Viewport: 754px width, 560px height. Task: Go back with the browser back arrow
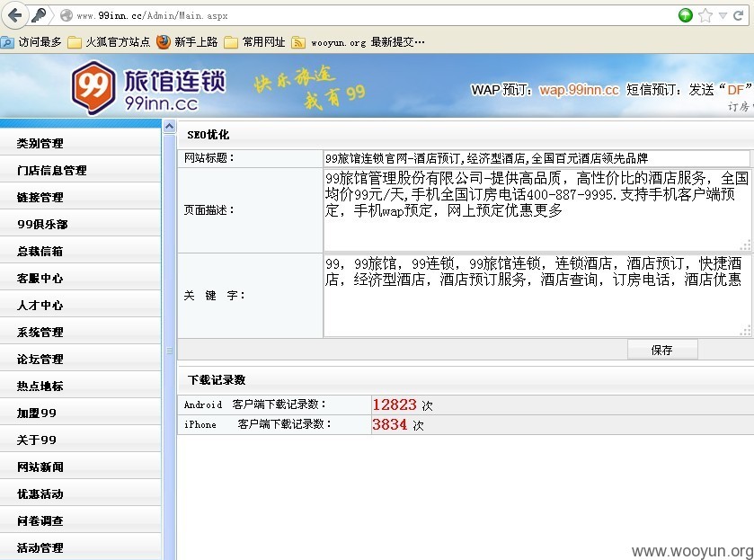[14, 15]
